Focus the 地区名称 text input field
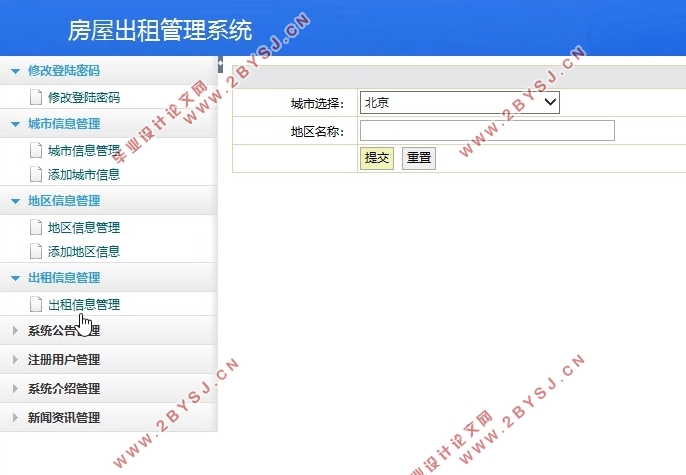The height and width of the screenshot is (475, 686). click(487, 130)
